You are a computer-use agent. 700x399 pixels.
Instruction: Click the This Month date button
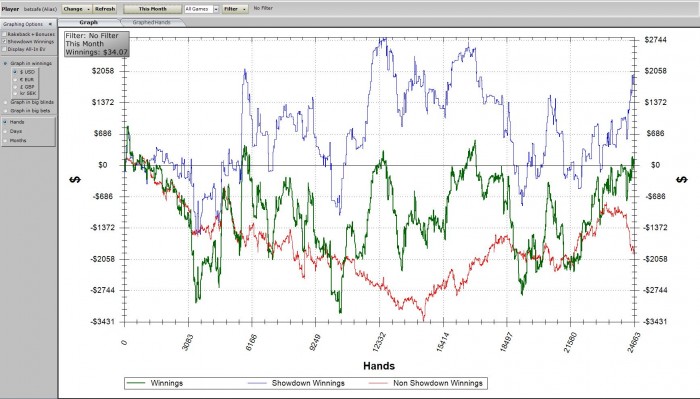point(152,9)
